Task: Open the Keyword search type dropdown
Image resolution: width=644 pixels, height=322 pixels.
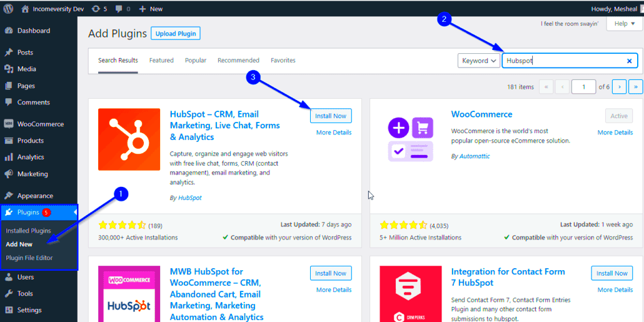Action: 479,61
